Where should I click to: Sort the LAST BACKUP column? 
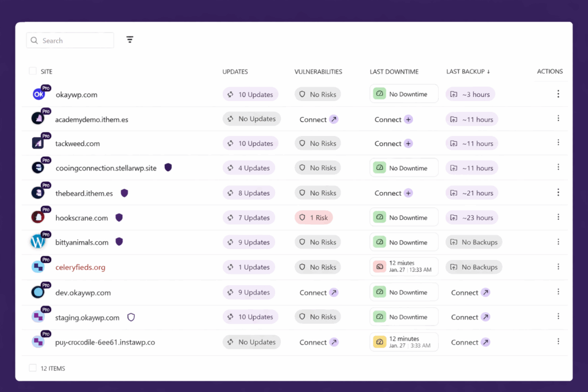point(468,71)
